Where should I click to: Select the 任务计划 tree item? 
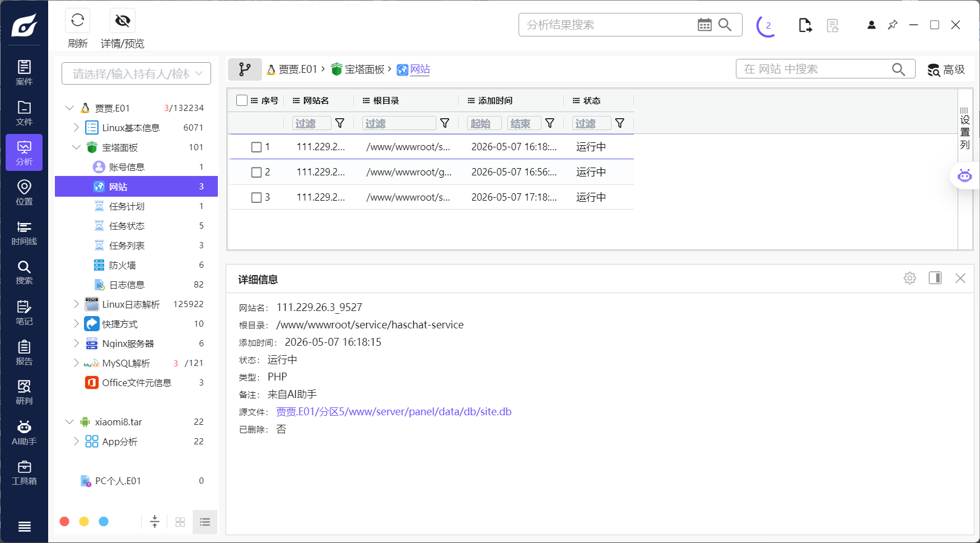coord(136,206)
